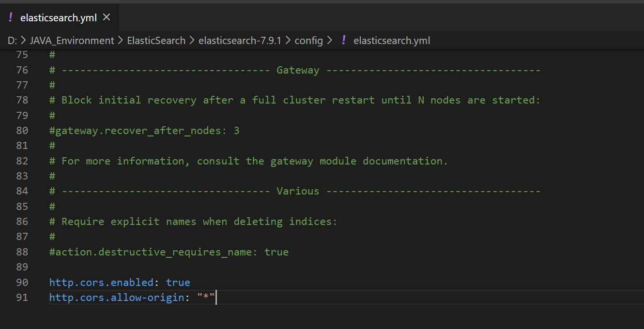Close the elasticsearch.yml tab
Image resolution: width=644 pixels, height=329 pixels.
(107, 17)
